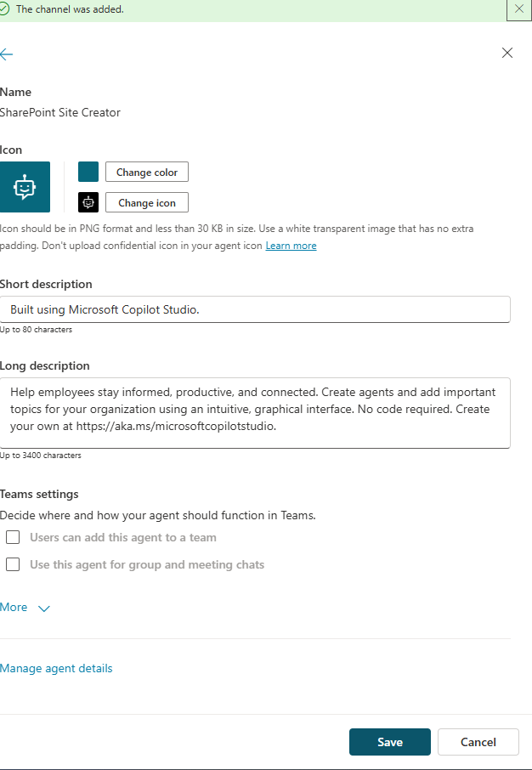
Task: Click the small black bot icon preview
Action: [x=88, y=202]
